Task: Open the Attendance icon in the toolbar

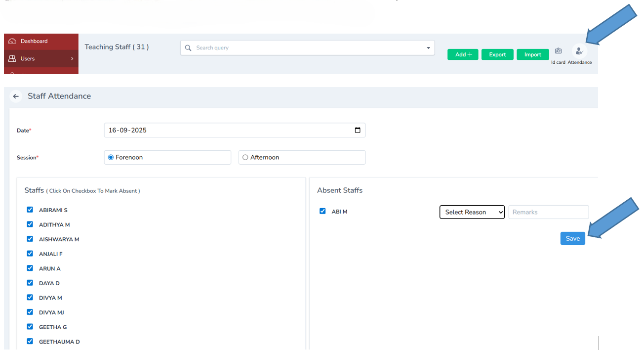Action: pyautogui.click(x=579, y=50)
